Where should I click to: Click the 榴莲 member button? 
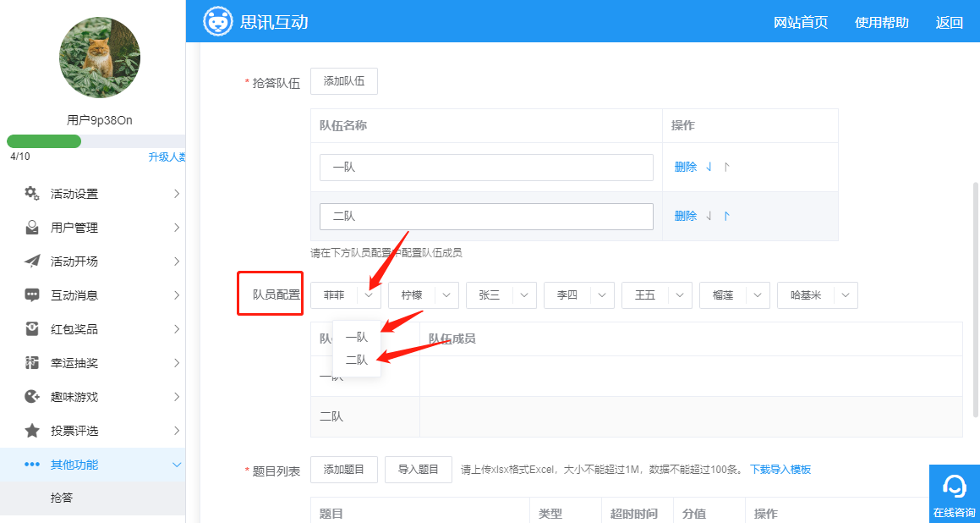pyautogui.click(x=722, y=295)
